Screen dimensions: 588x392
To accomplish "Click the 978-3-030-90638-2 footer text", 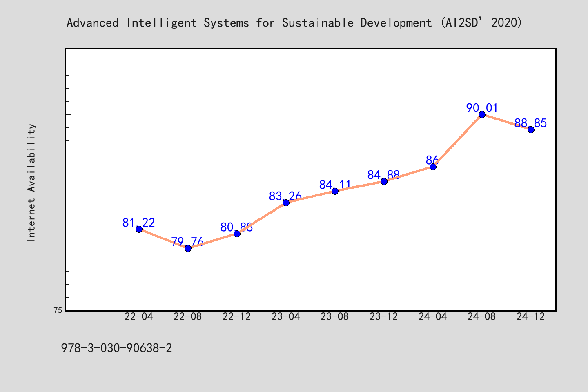I will click(116, 348).
